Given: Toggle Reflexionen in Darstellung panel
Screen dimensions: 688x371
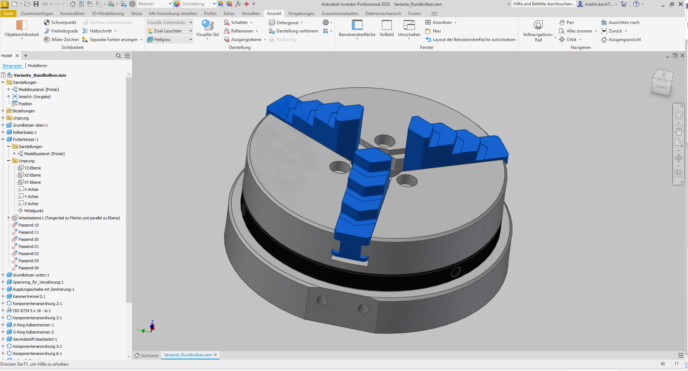Looking at the screenshot, I should point(240,31).
